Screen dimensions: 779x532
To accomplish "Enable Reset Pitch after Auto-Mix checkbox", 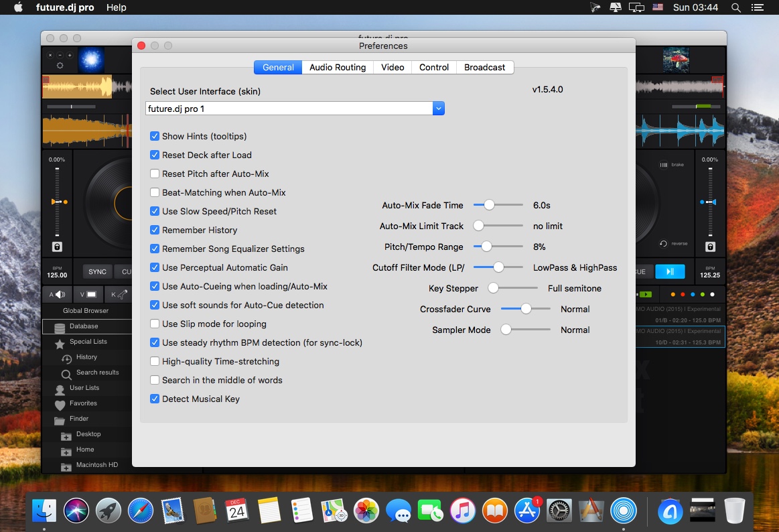I will point(155,174).
